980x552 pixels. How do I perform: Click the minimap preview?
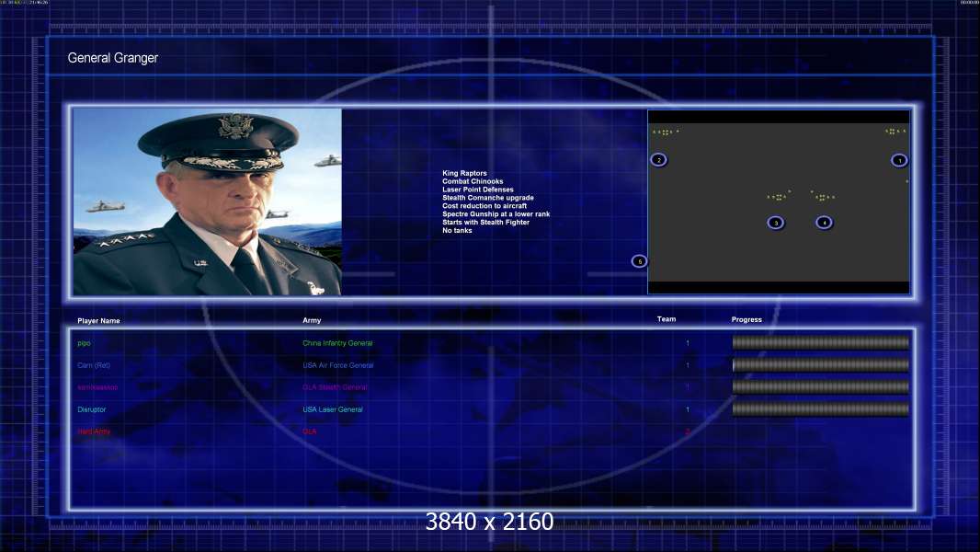(x=778, y=201)
